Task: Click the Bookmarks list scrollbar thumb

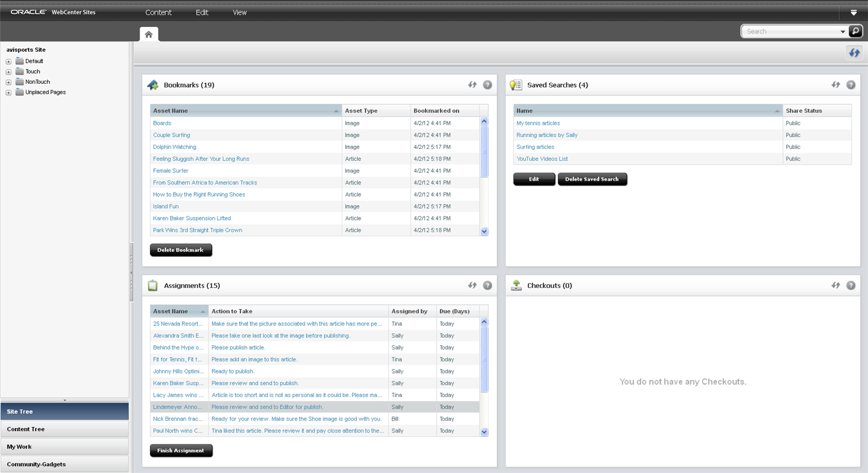Action: click(x=484, y=152)
